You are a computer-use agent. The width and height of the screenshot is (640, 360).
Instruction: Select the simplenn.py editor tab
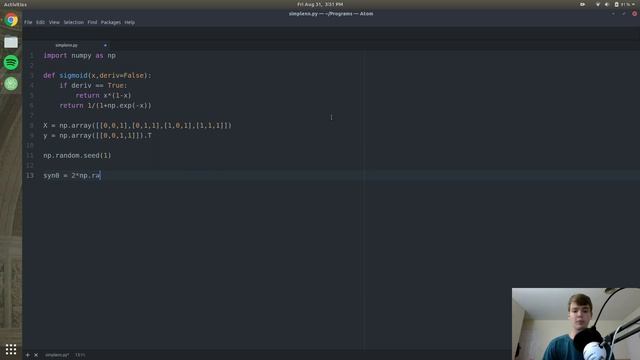(67, 45)
